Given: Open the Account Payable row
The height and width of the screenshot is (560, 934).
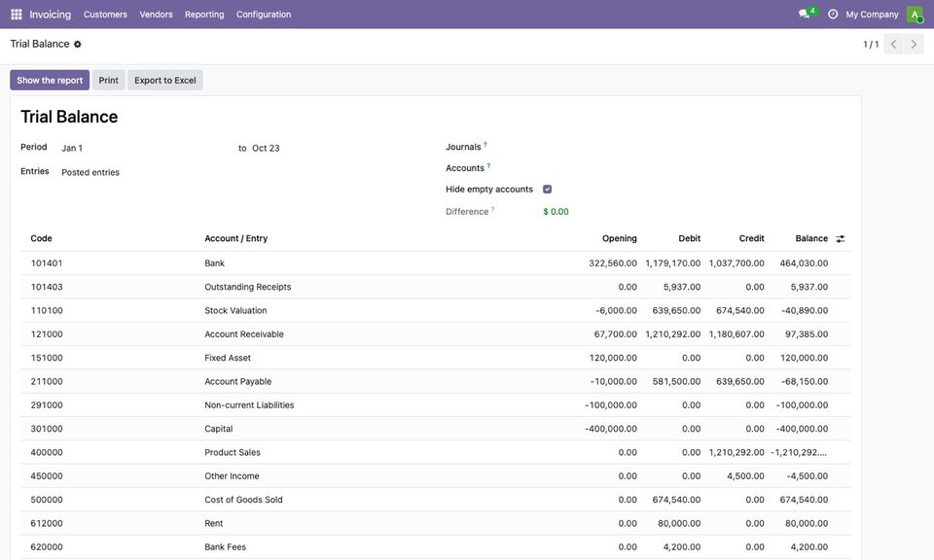Looking at the screenshot, I should point(436,381).
